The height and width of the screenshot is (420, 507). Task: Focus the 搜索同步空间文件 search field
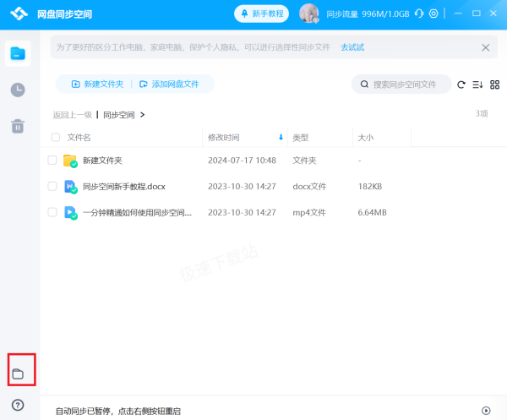point(401,85)
